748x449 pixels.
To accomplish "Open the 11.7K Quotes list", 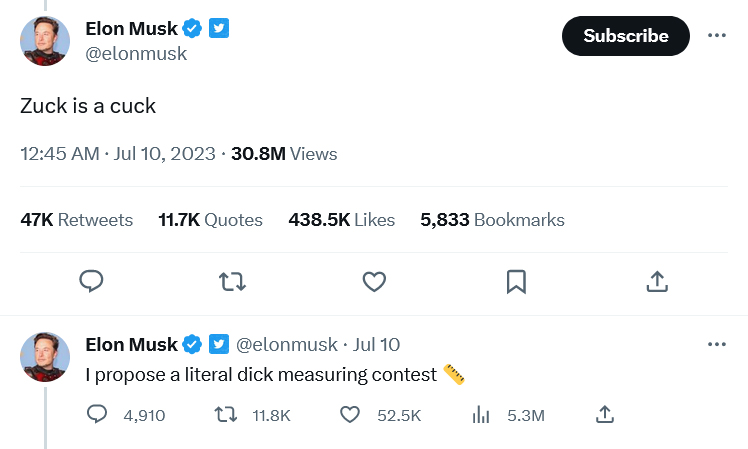I will click(210, 220).
